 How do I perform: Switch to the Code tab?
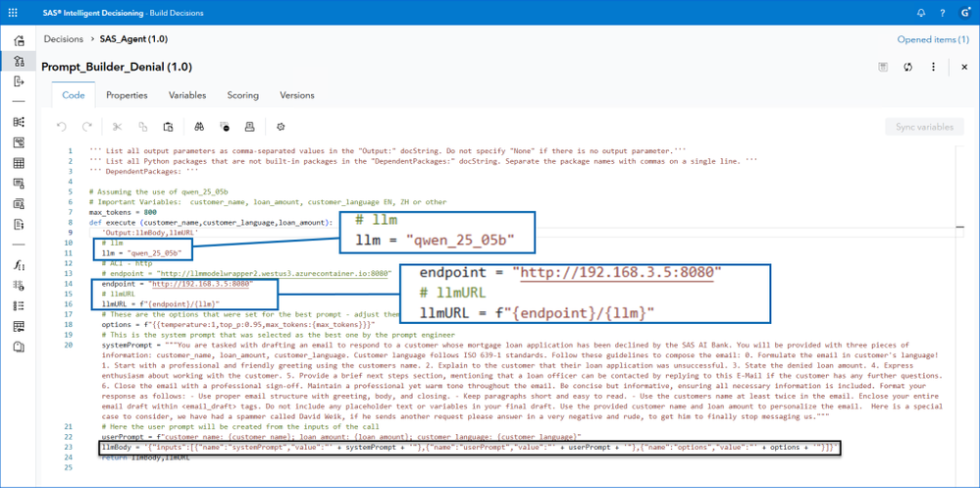[74, 95]
